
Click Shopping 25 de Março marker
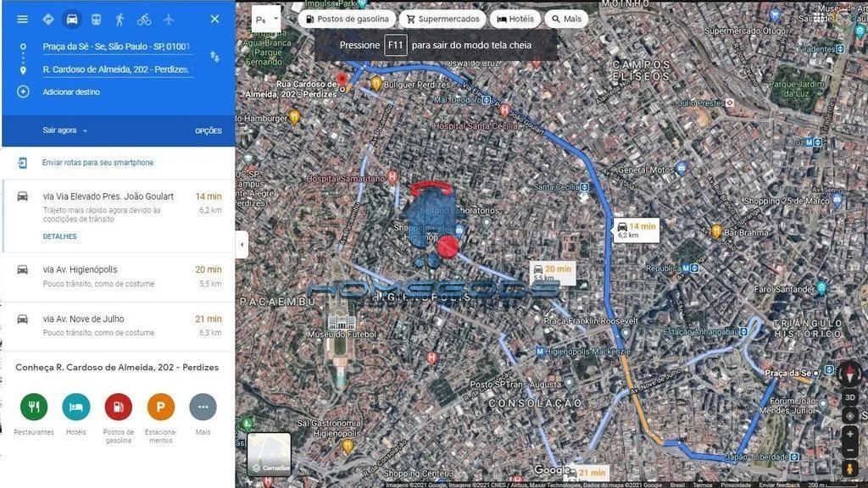click(837, 200)
